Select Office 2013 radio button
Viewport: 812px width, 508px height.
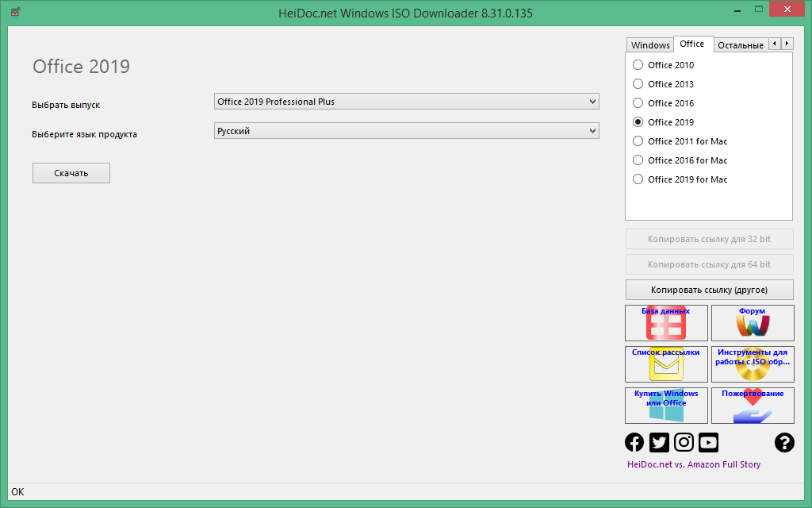(x=638, y=84)
